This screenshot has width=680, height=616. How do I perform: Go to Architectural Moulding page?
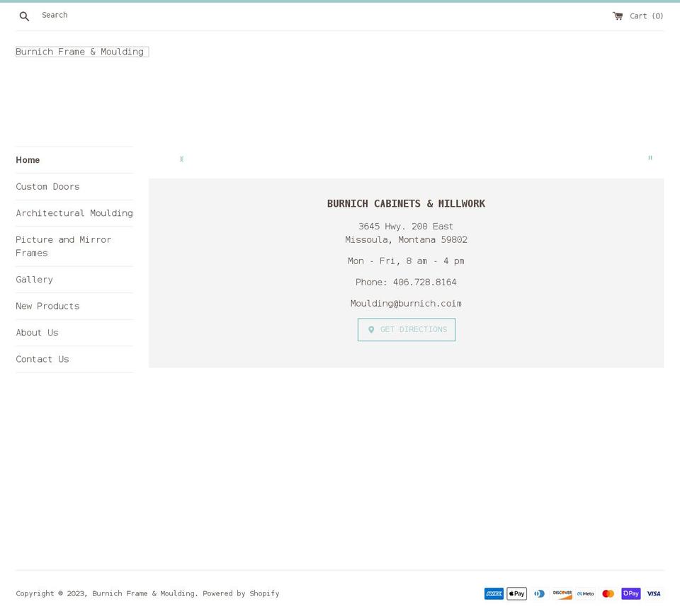[74, 213]
